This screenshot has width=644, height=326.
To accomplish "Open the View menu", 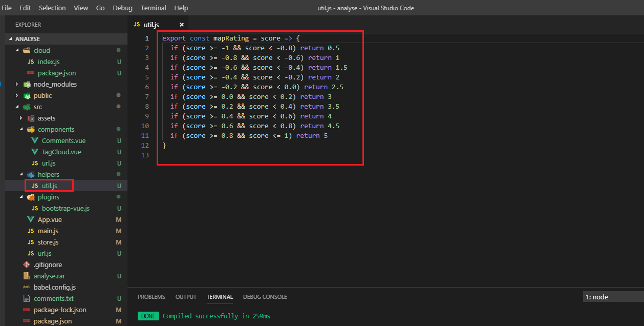I will 81,8.
